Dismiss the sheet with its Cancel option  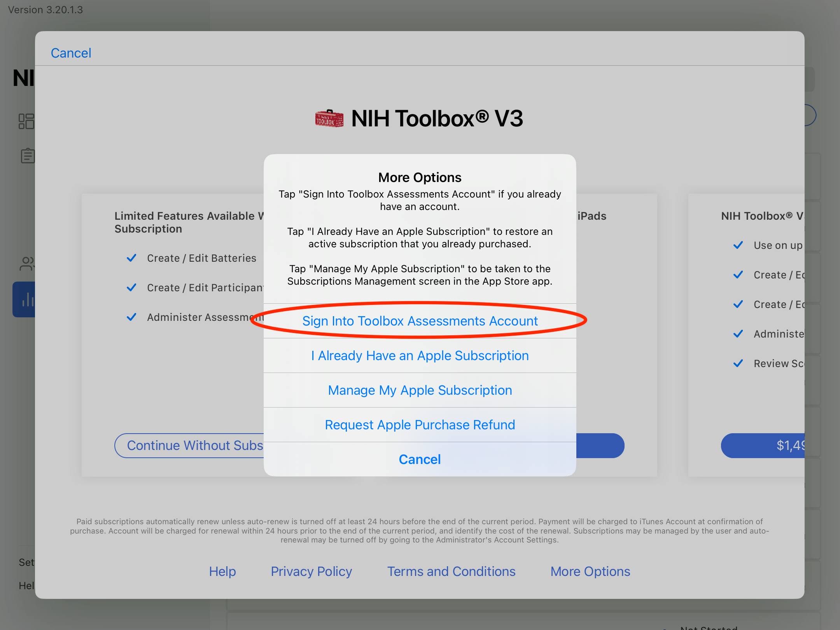click(x=420, y=459)
